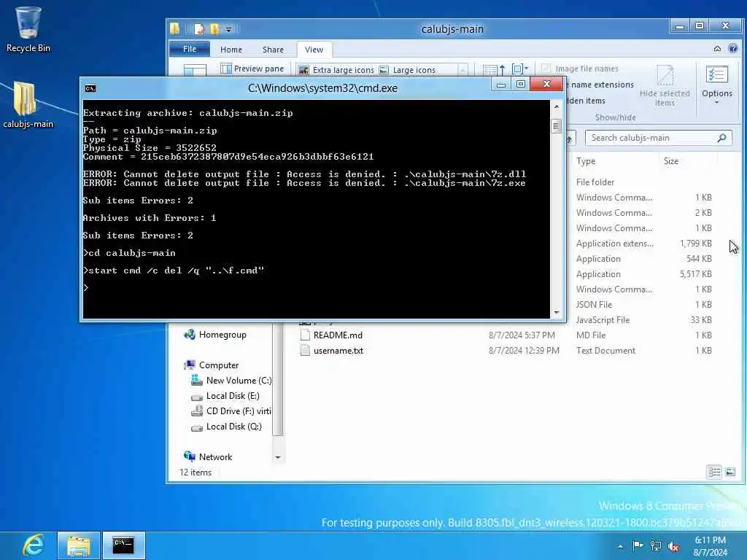
Task: Open the File menu in Explorer
Action: tap(190, 49)
